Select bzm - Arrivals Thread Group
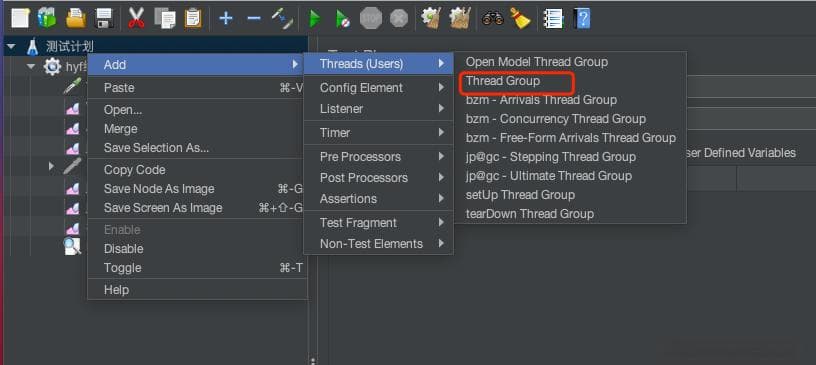This screenshot has height=365, width=816. tap(570, 100)
